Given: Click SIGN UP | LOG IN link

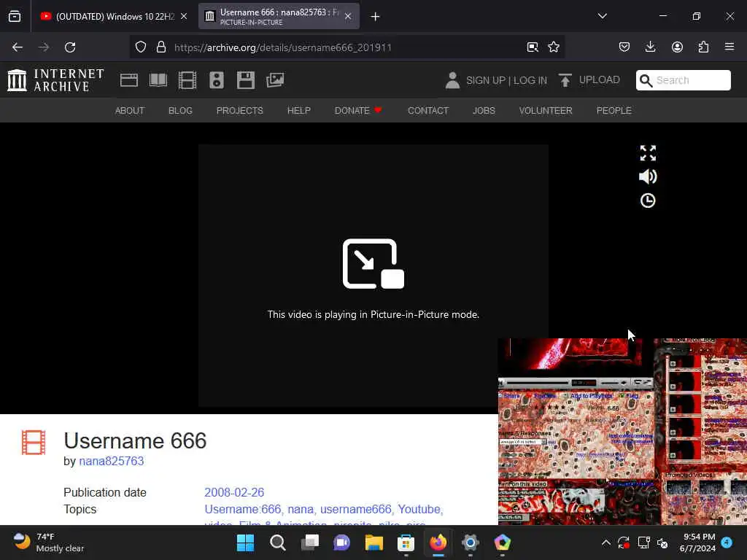Looking at the screenshot, I should [x=506, y=80].
